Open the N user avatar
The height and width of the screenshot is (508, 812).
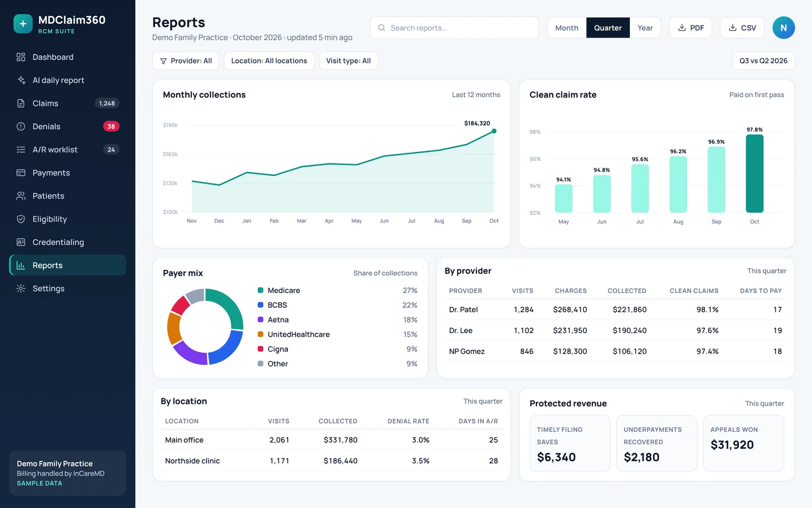784,28
